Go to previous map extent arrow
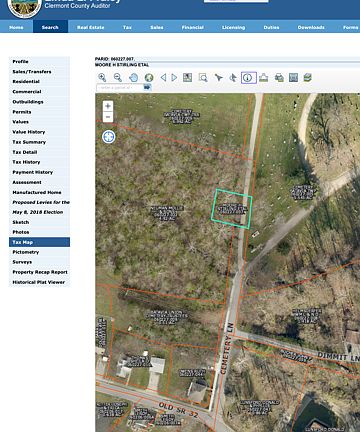 pyautogui.click(x=163, y=78)
